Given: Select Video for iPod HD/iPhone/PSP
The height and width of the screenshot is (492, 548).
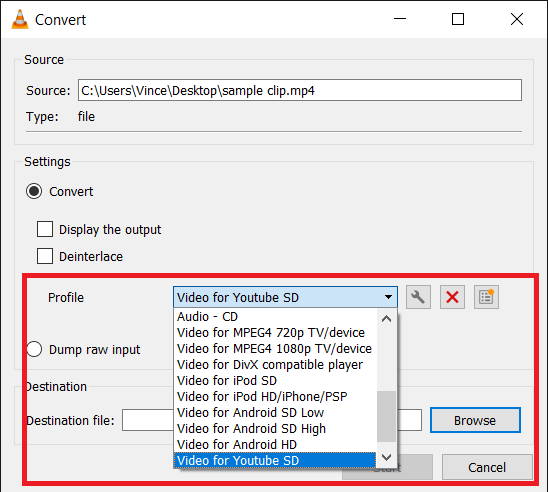Looking at the screenshot, I should pyautogui.click(x=275, y=397).
